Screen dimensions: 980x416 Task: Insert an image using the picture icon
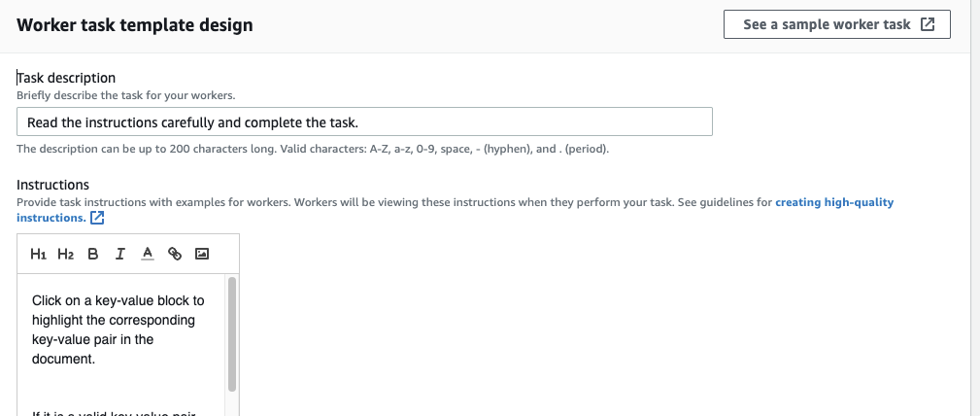tap(202, 254)
